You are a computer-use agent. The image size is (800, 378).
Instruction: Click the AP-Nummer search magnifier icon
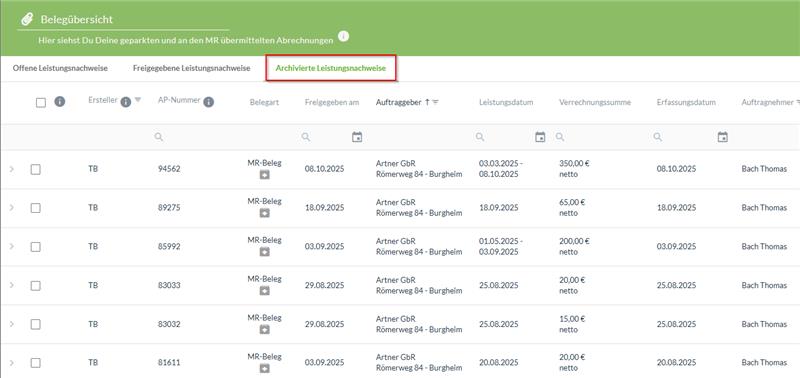(x=159, y=137)
